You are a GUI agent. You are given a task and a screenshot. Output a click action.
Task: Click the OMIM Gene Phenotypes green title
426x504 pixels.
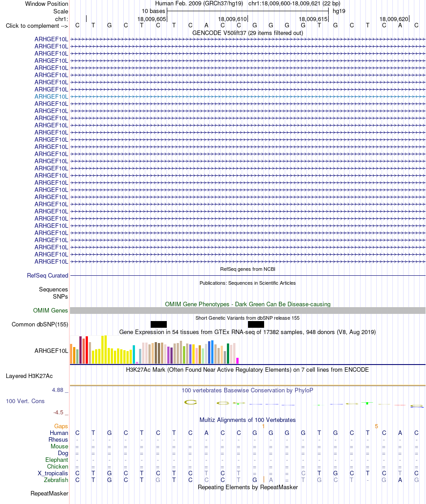tap(248, 304)
